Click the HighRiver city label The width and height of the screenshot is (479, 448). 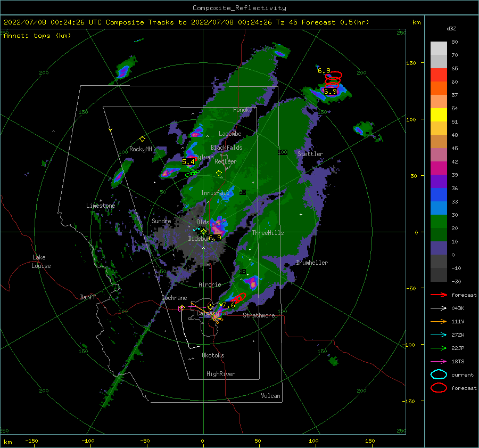click(x=221, y=374)
